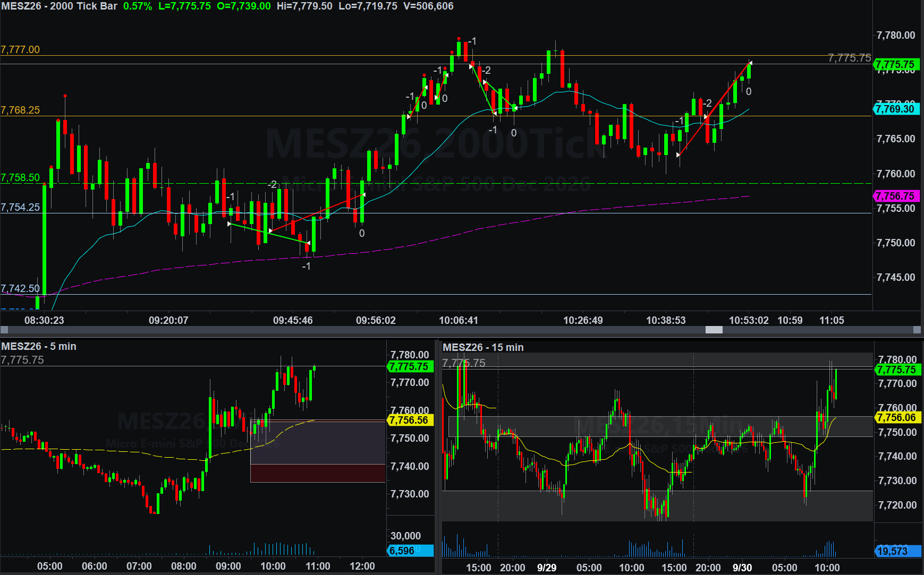Click the yellow 7,756.06 tag in the 15 min chart
Screen dimensions: 924x575
[898, 417]
